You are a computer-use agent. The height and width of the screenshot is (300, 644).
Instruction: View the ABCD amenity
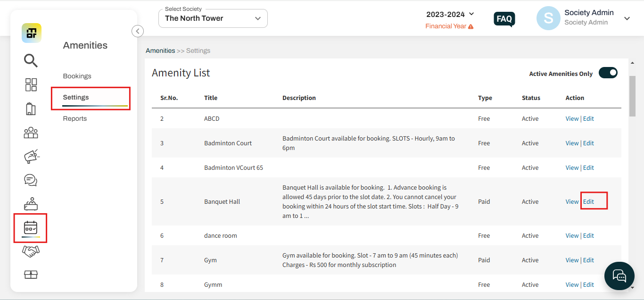pyautogui.click(x=572, y=118)
